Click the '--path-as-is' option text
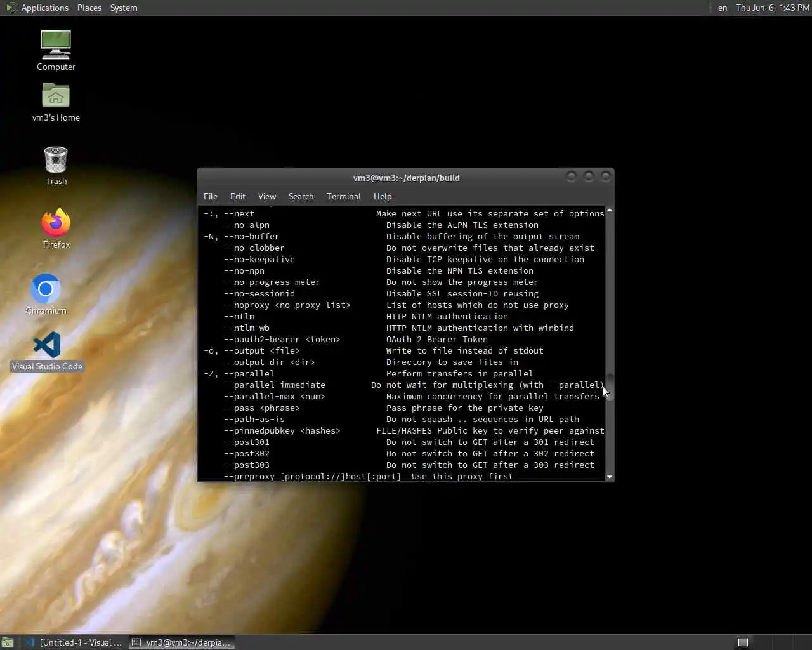Image resolution: width=812 pixels, height=650 pixels. [254, 419]
